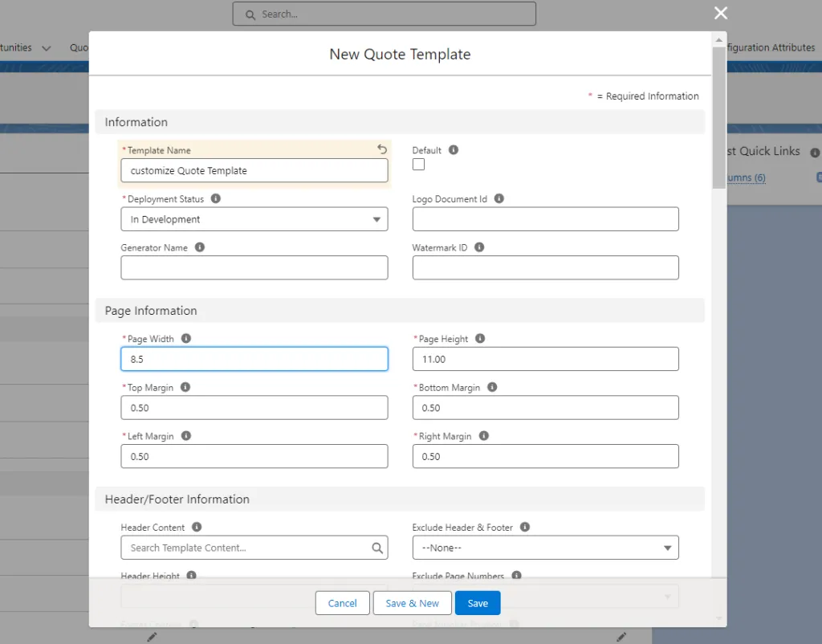Click the Template Name input field
822x644 pixels.
[254, 170]
